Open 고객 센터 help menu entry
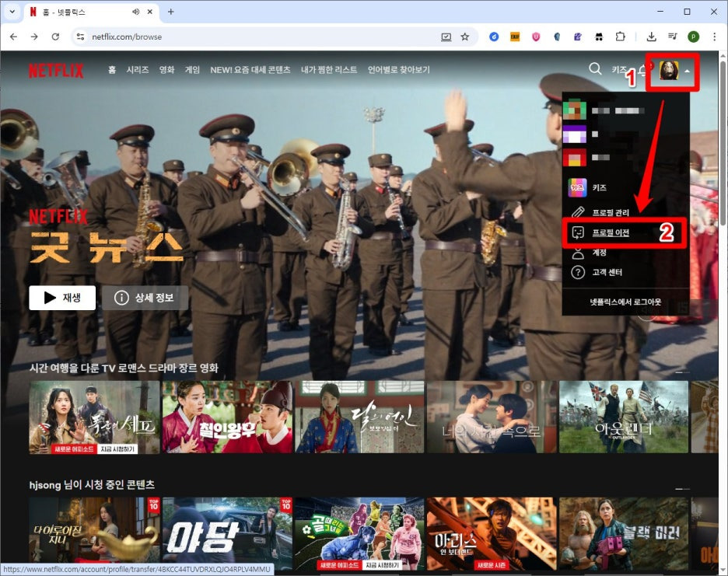This screenshot has height=576, width=728. 597,272
